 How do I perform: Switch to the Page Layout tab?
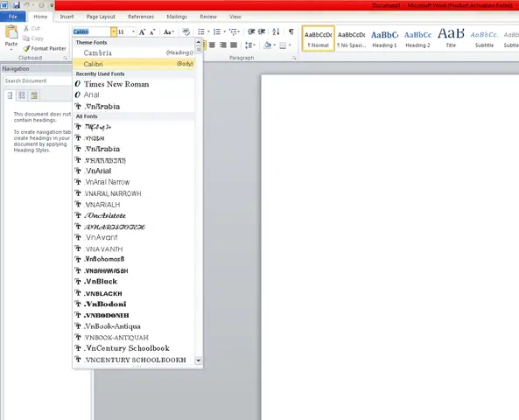pos(101,17)
